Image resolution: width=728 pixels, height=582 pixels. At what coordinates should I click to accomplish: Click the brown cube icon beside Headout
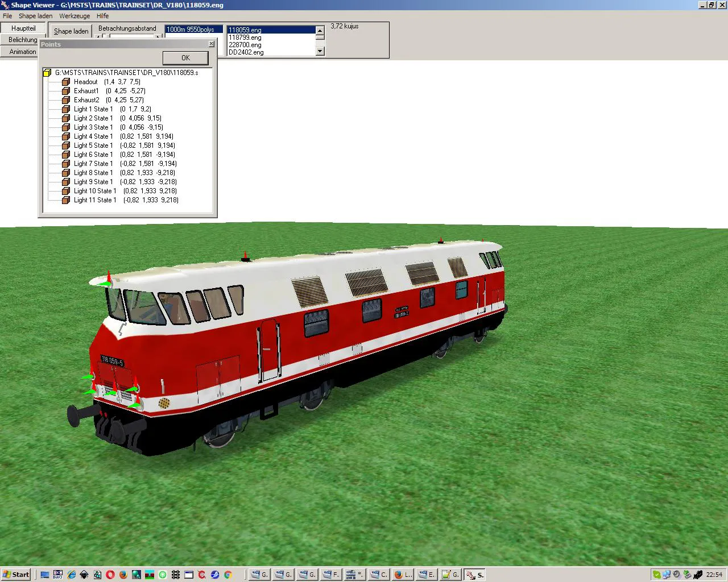tap(66, 82)
